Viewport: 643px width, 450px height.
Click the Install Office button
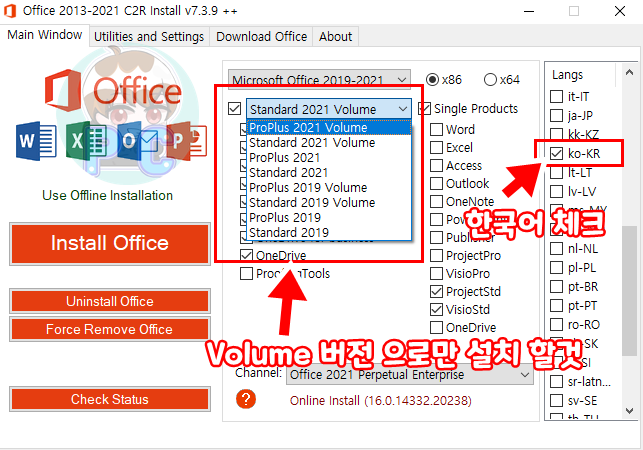110,243
